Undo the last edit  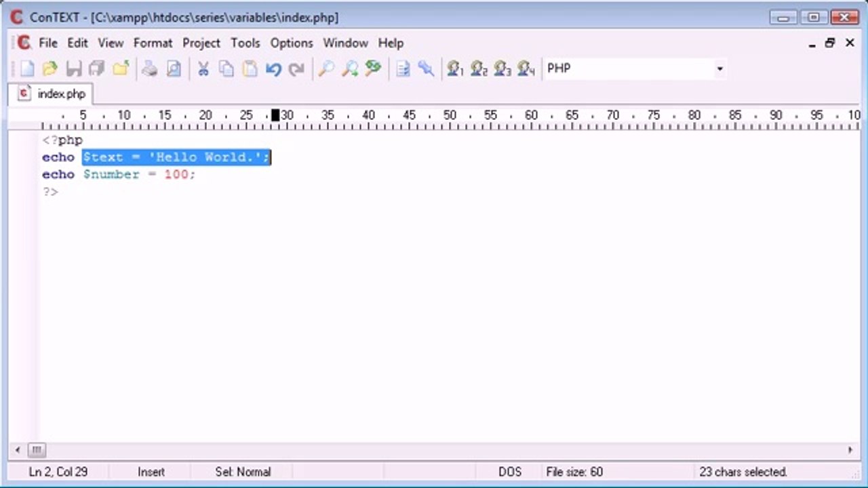(x=273, y=68)
